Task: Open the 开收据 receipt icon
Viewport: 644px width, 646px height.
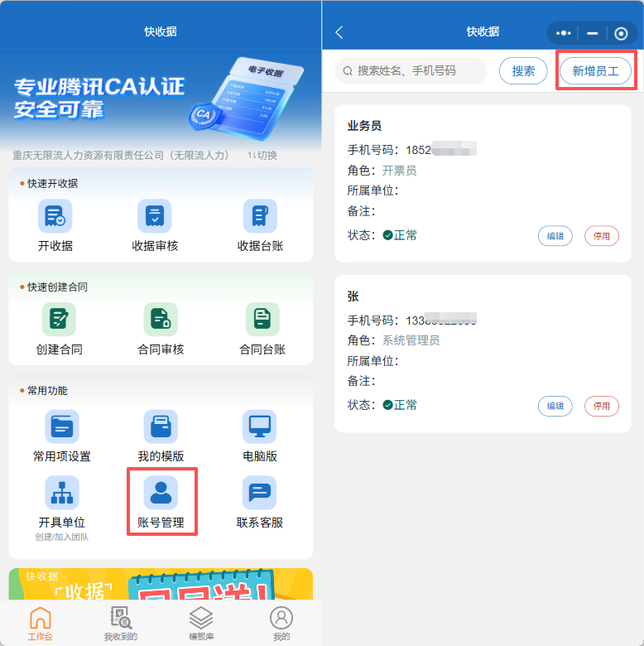Action: tap(55, 216)
